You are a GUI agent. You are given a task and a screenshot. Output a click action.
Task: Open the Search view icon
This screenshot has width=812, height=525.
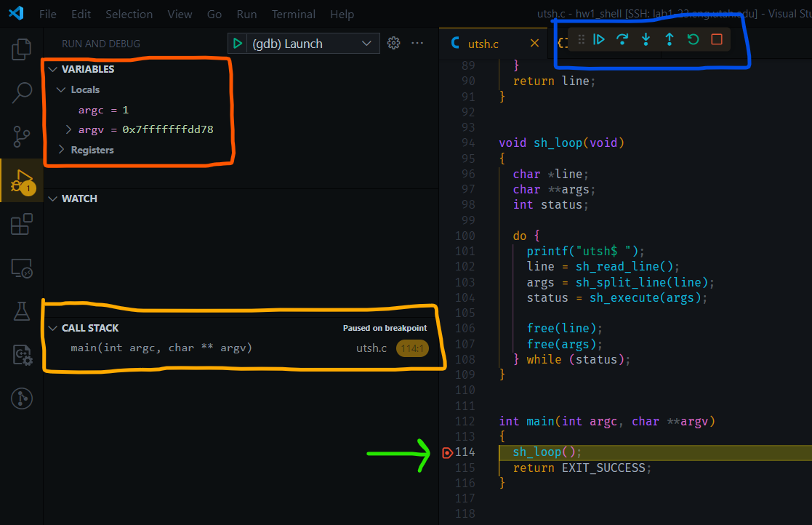(22, 92)
